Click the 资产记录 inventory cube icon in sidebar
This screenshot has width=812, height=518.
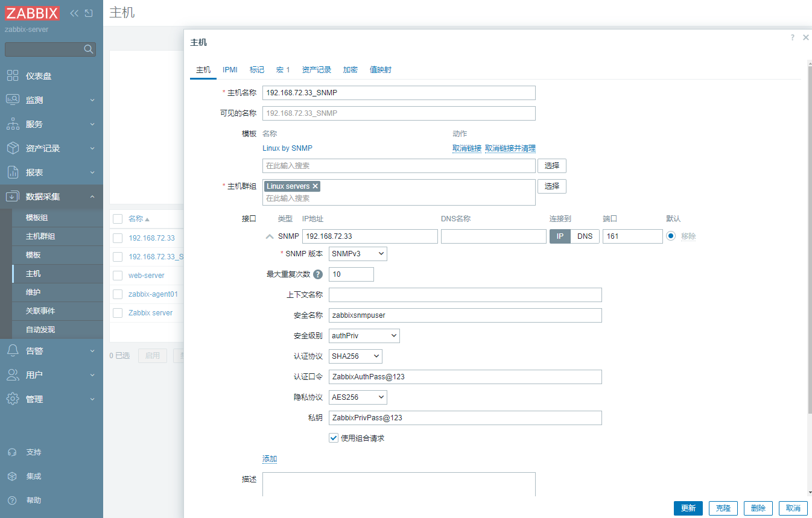[x=13, y=148]
